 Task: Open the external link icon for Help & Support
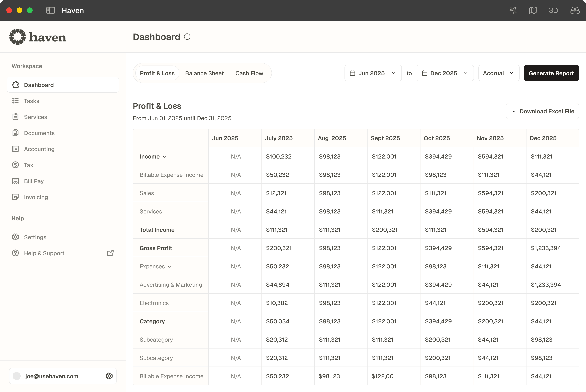[x=110, y=253]
